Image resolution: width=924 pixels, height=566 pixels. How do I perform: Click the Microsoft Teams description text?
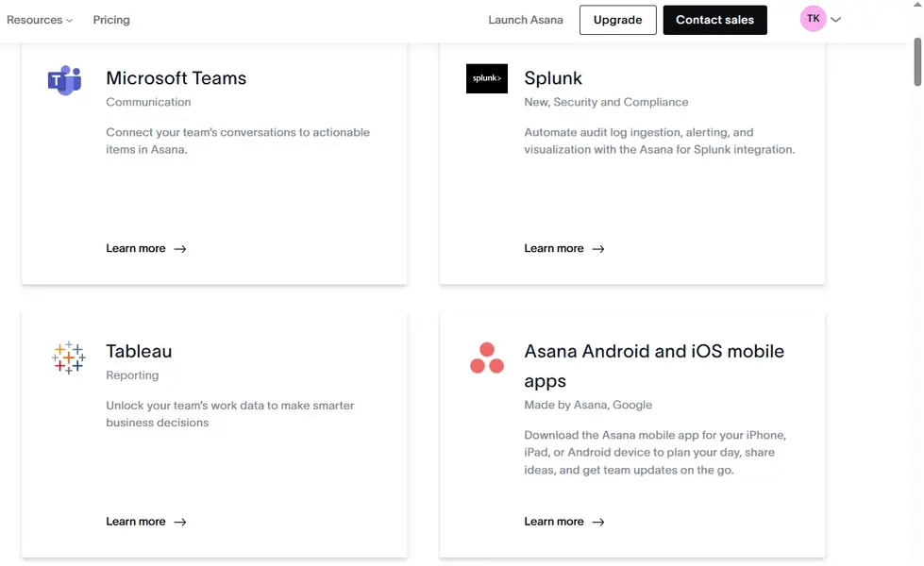238,141
